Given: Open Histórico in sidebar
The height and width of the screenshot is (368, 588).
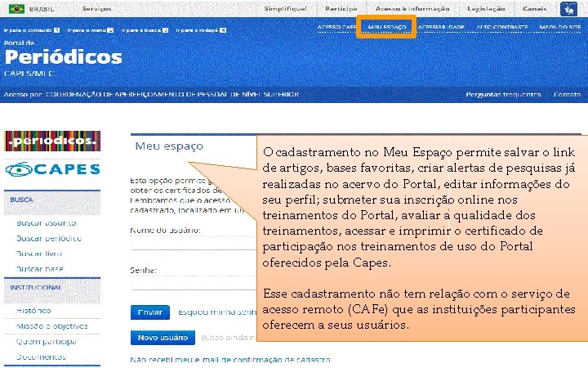Looking at the screenshot, I should coord(33,311).
